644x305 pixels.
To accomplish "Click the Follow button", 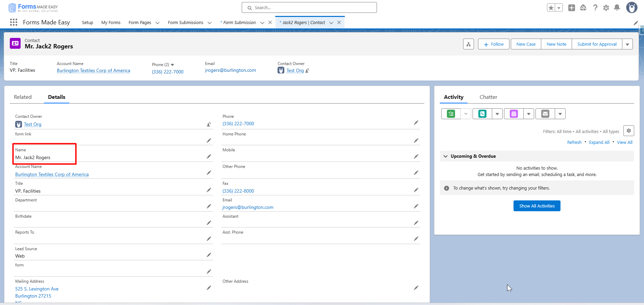I will 494,44.
